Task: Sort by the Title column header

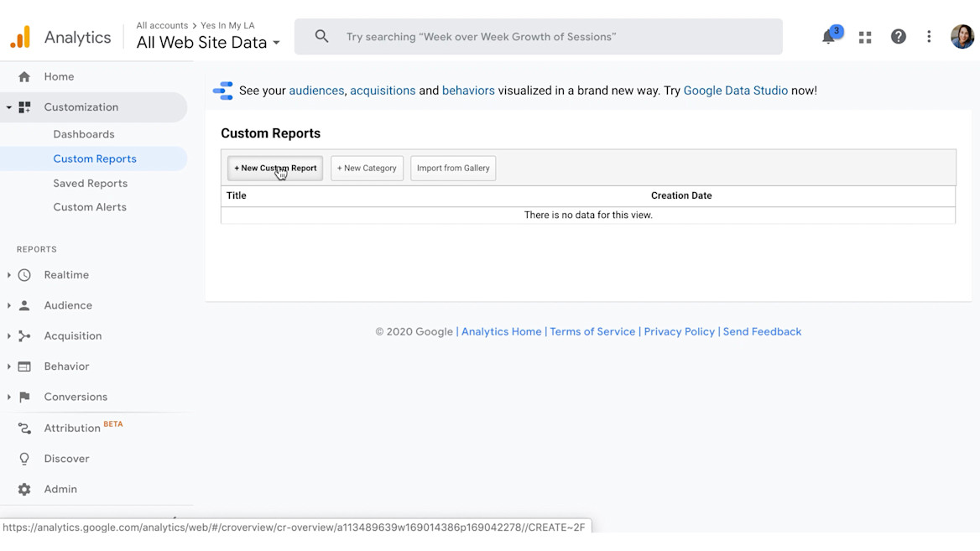Action: coord(237,195)
